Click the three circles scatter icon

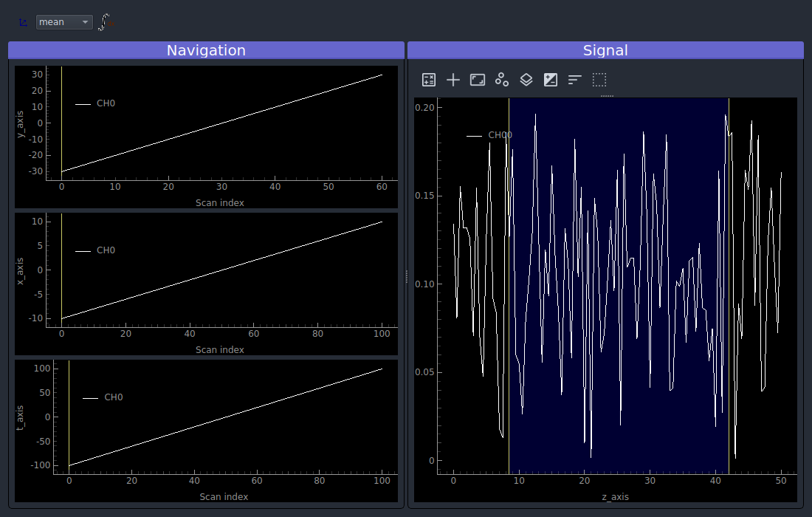coord(502,80)
